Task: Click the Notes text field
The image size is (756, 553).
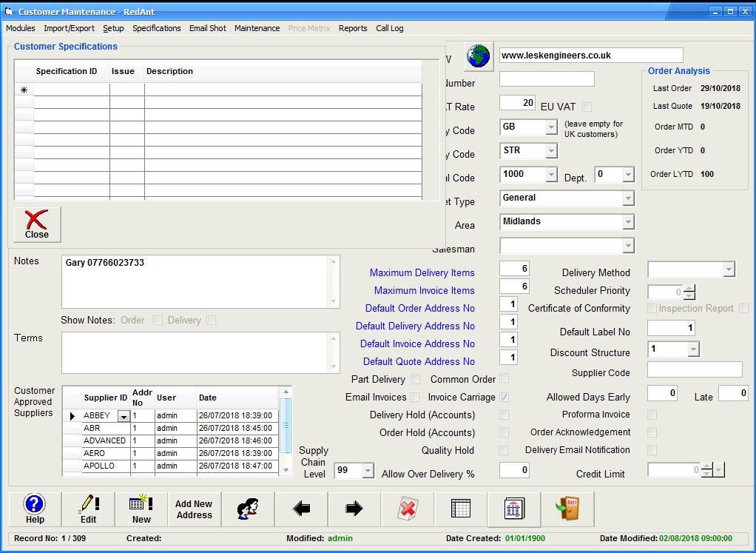Action: coord(196,282)
